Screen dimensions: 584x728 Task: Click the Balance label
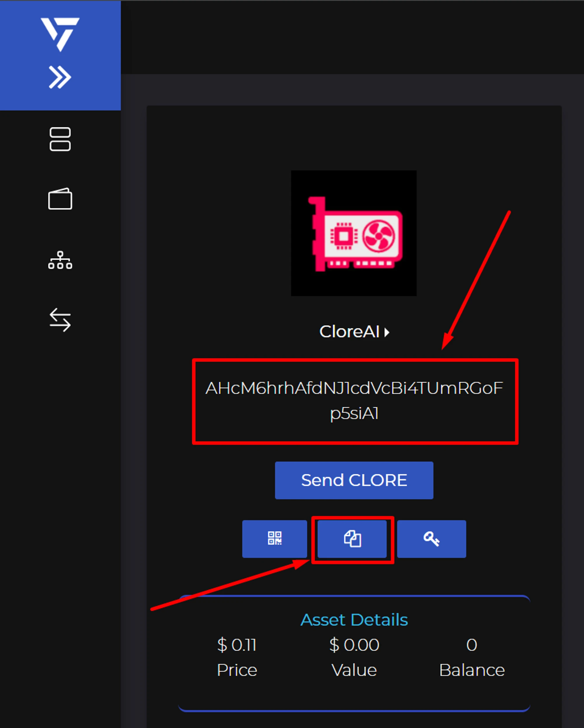(472, 670)
